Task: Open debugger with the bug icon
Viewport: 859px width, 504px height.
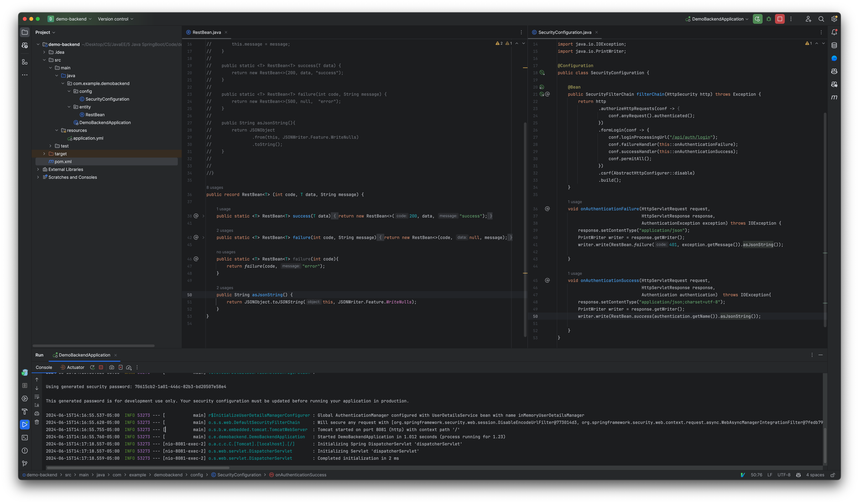Action: [x=769, y=19]
